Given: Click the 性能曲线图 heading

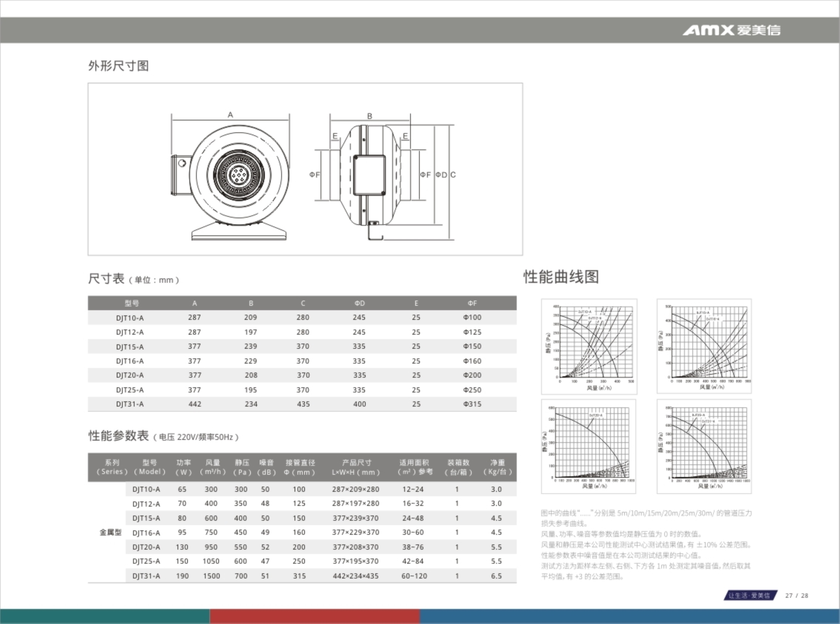Looking at the screenshot, I should click(561, 277).
